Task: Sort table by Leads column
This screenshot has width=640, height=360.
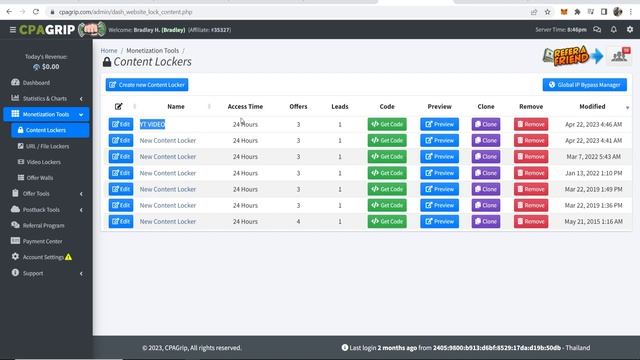Action: (x=340, y=107)
